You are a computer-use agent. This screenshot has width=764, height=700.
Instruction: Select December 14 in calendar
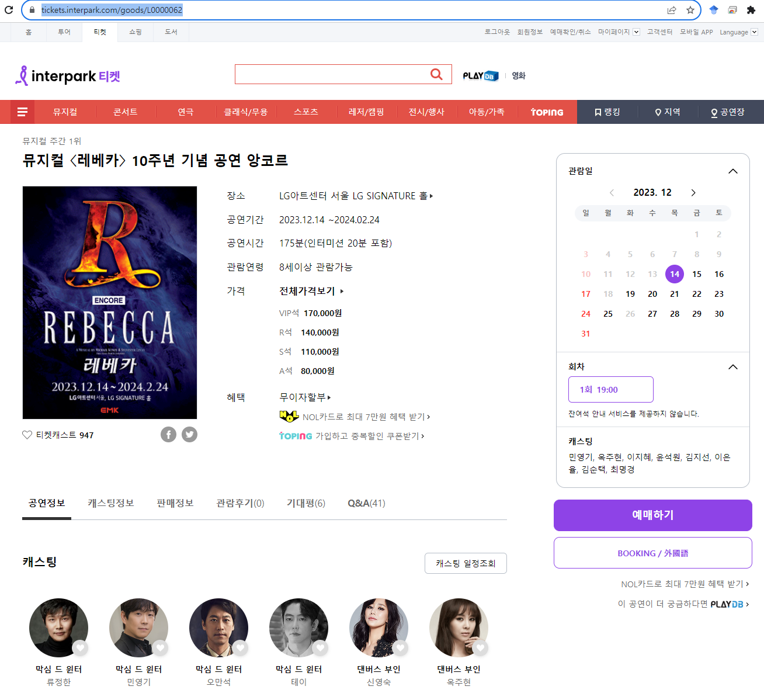pos(675,274)
